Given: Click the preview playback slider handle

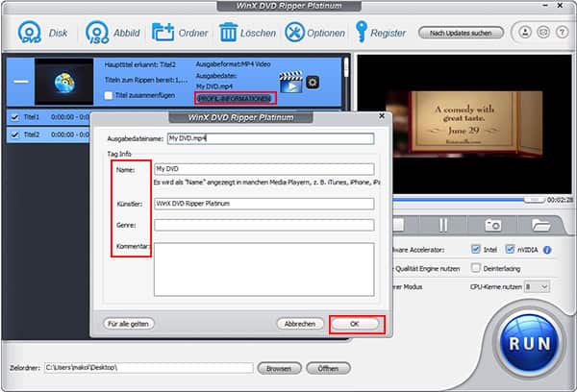Looking at the screenshot, I should click(535, 200).
